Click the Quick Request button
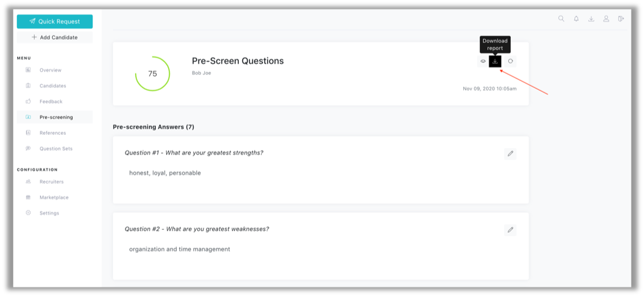 click(x=55, y=22)
